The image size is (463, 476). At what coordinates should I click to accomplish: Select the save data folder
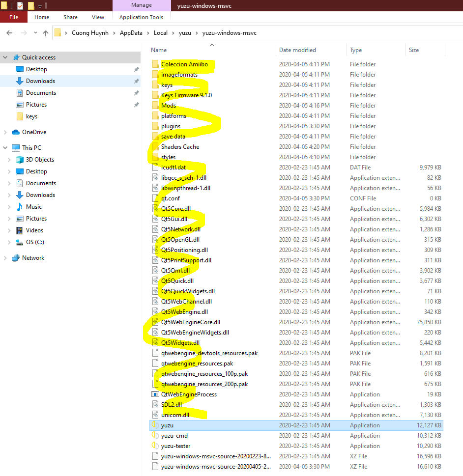(173, 136)
